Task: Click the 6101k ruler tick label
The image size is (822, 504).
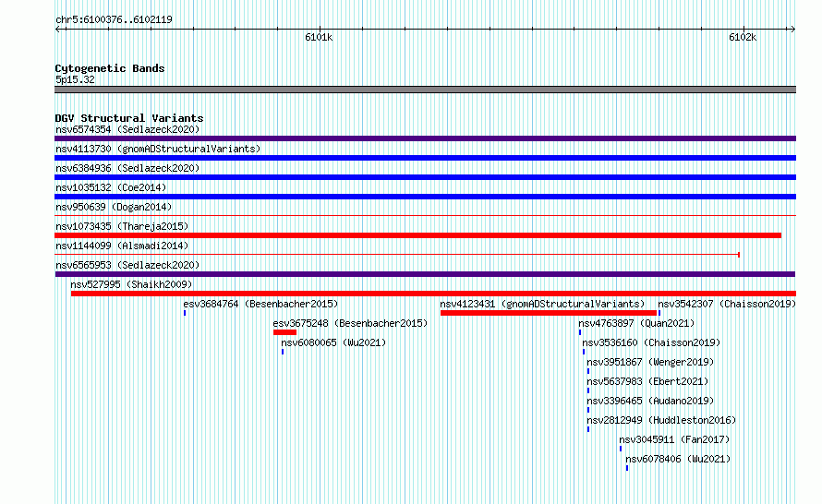Action: tap(319, 37)
